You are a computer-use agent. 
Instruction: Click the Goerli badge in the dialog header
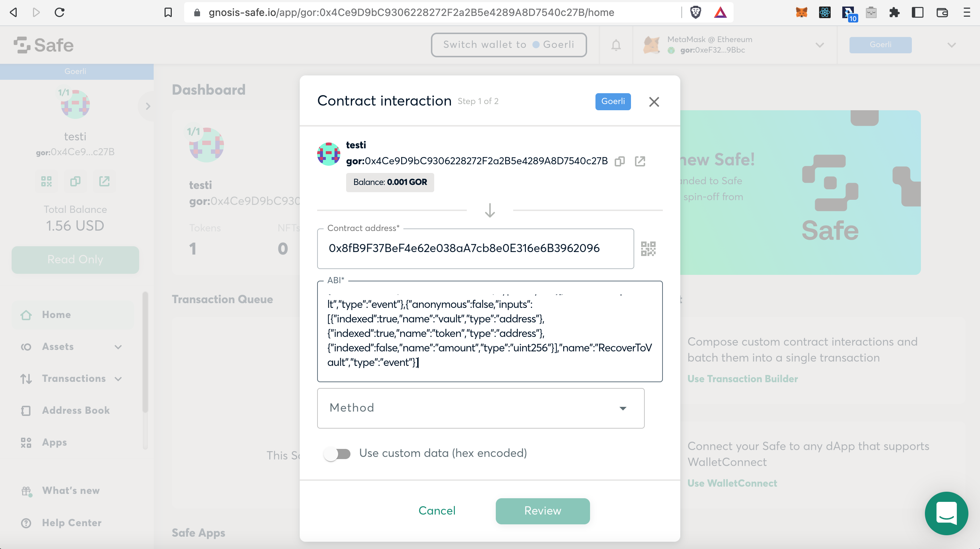[613, 102]
